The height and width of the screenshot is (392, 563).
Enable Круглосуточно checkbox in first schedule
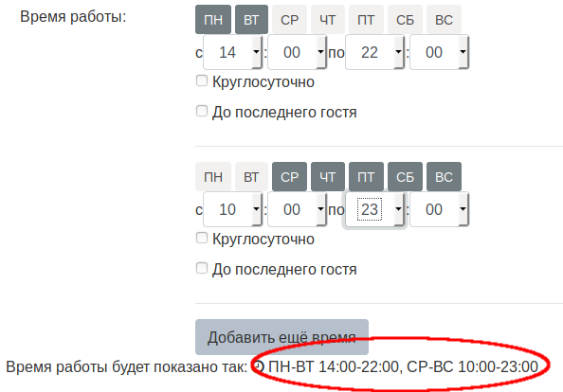202,80
